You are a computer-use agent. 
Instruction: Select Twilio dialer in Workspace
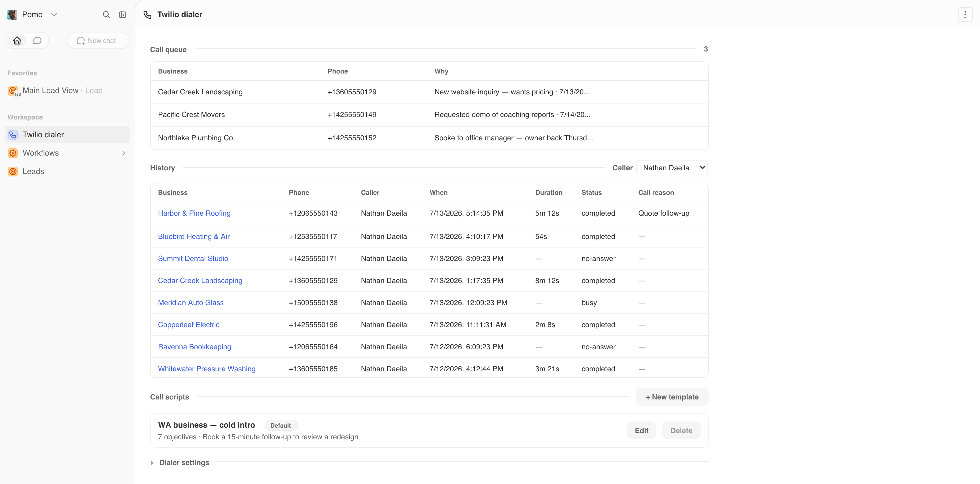(67, 135)
